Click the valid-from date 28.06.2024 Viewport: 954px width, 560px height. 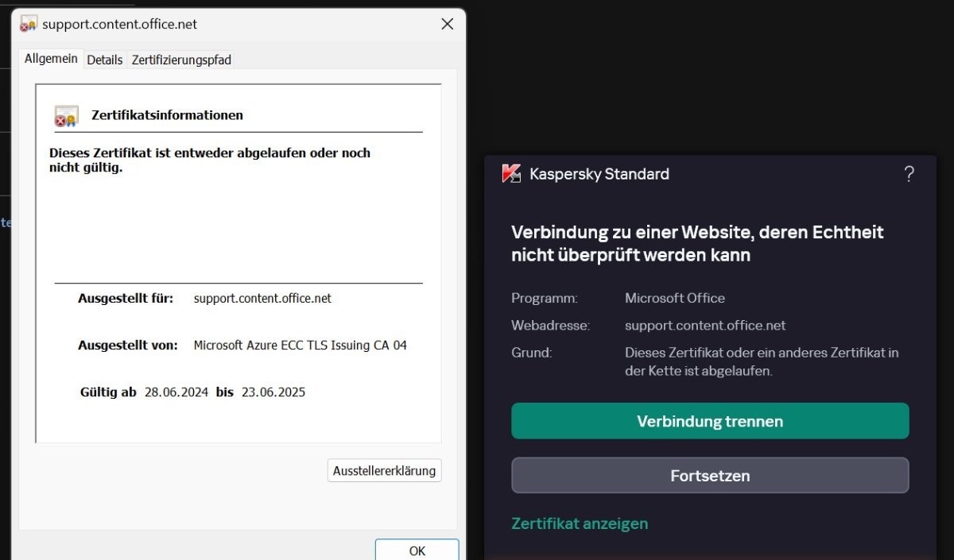176,392
